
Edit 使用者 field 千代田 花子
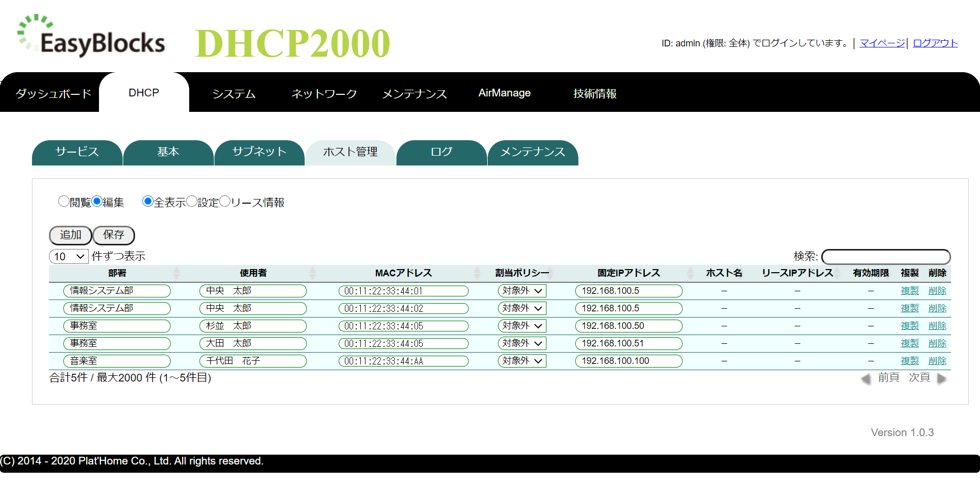click(253, 361)
